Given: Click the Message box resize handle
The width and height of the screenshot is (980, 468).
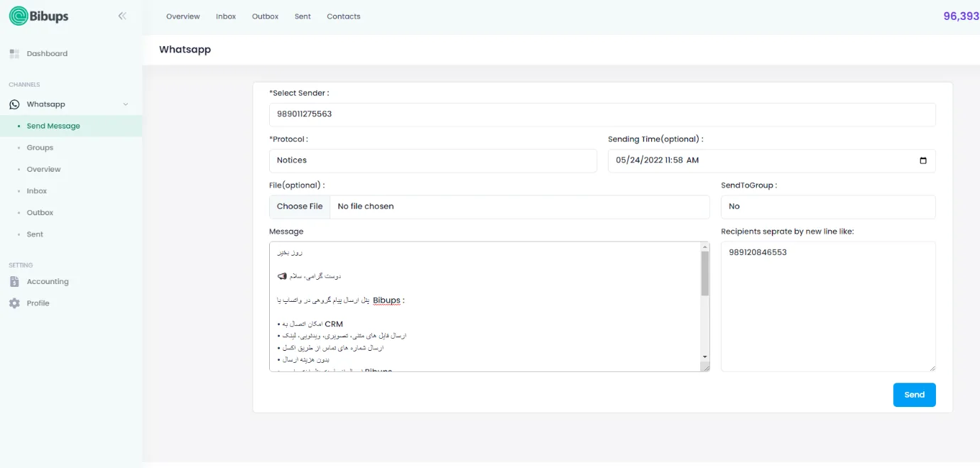Looking at the screenshot, I should point(705,367).
